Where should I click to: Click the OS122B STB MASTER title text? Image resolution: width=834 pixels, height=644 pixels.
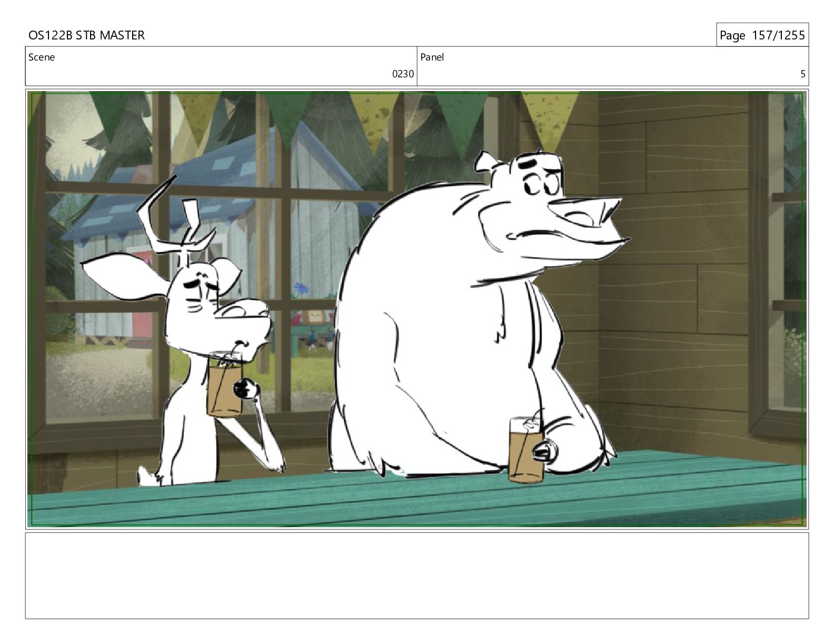86,35
